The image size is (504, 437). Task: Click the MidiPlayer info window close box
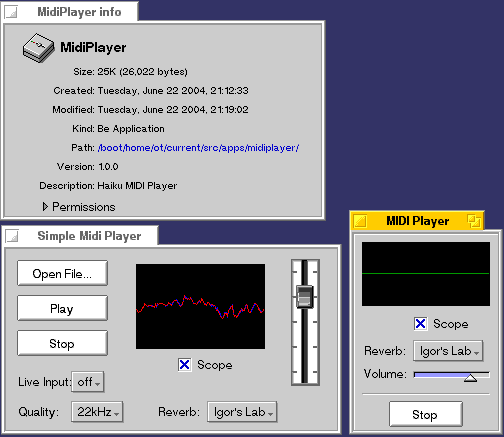11,12
